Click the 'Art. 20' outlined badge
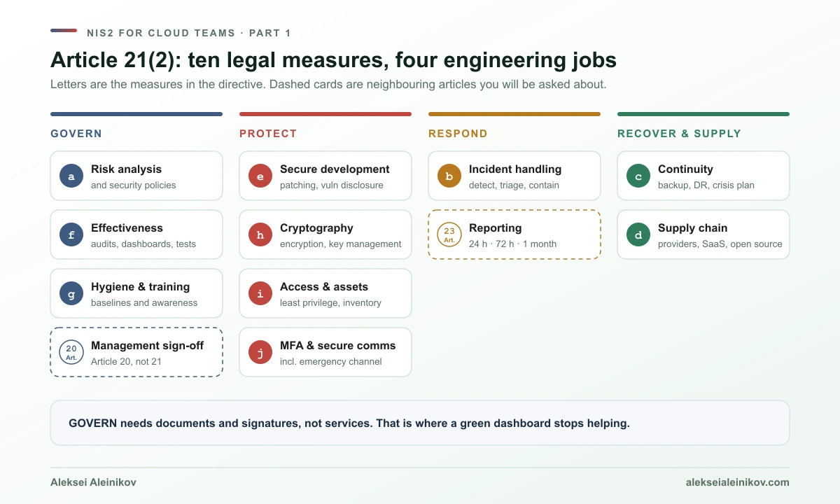This screenshot has width=840, height=504. coord(71,352)
